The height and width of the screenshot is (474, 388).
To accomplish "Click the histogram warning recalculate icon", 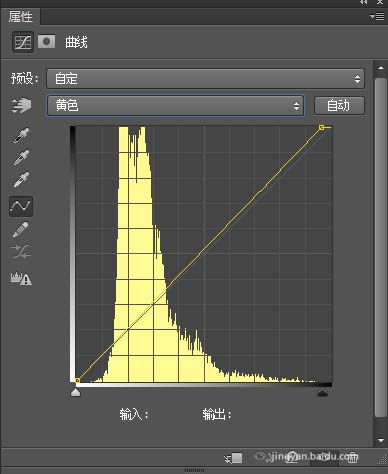I will pos(21,279).
